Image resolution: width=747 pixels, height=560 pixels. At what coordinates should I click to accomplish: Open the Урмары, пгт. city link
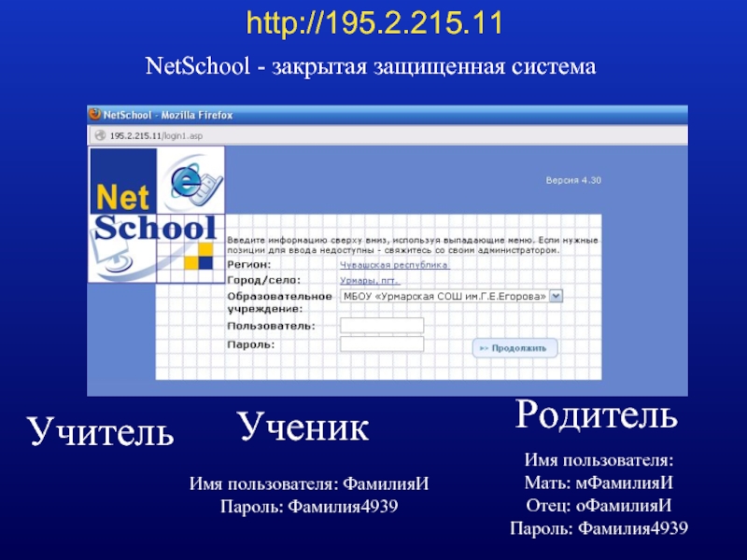tap(370, 281)
